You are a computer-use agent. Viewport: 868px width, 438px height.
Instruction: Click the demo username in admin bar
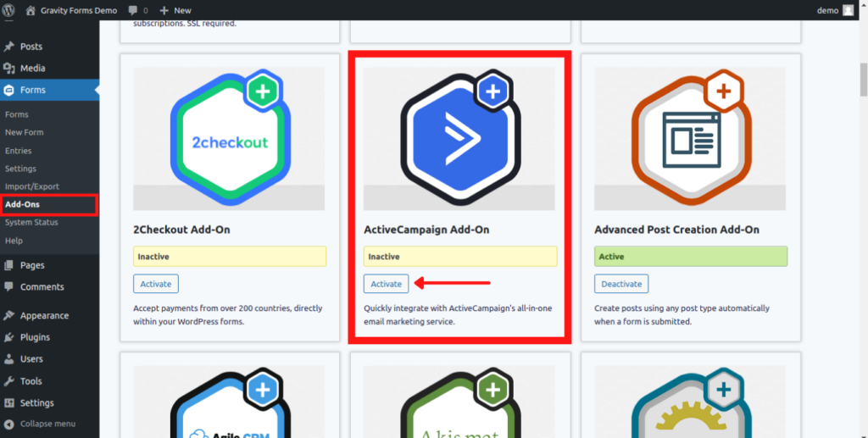click(x=827, y=10)
